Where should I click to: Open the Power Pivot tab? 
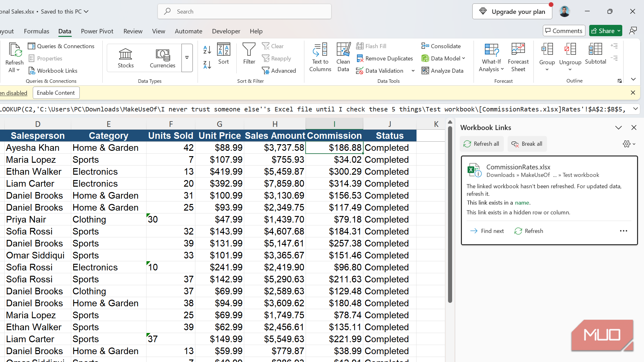coord(97,31)
